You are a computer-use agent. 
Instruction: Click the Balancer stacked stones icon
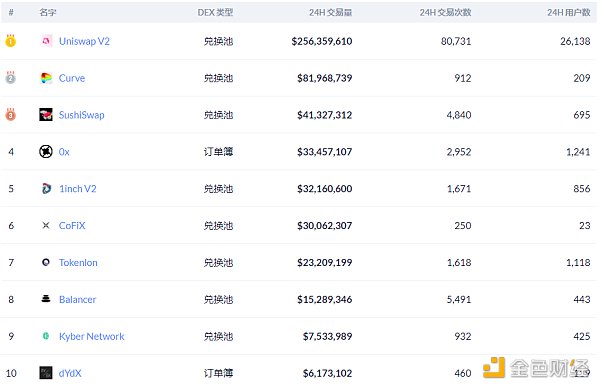46,299
